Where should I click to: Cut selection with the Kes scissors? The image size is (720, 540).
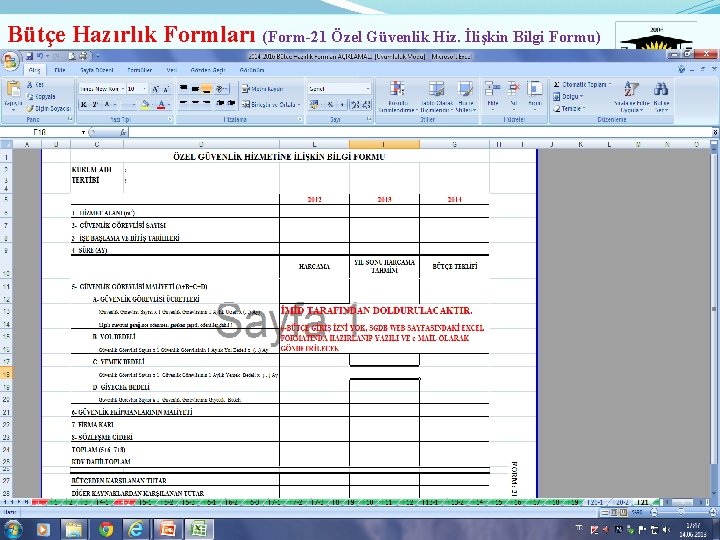(x=35, y=85)
